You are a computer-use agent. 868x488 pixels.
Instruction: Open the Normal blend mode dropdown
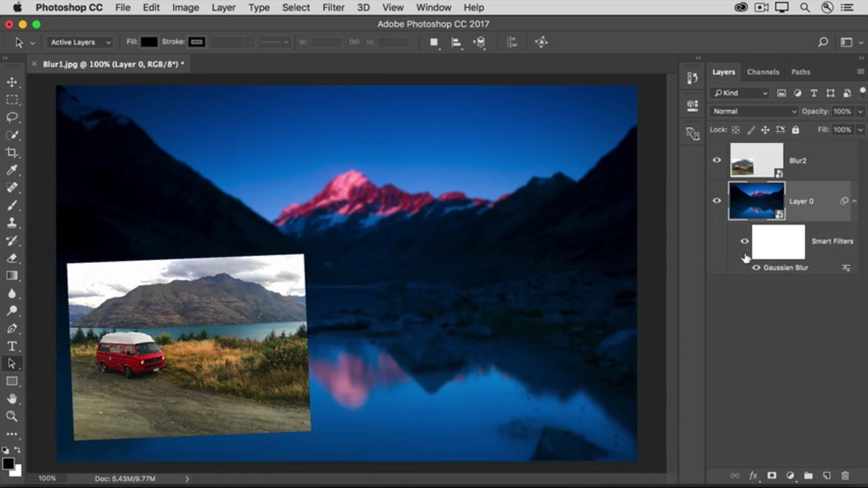tap(754, 111)
